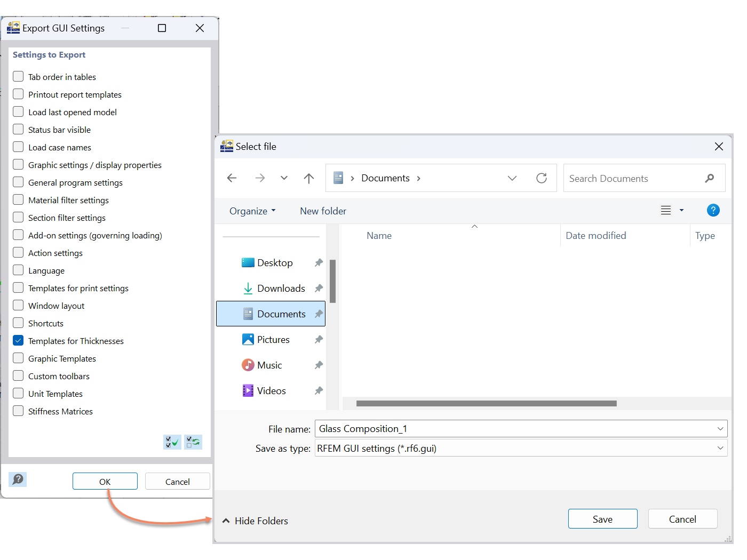Click the question mark icon beside OK

18,479
